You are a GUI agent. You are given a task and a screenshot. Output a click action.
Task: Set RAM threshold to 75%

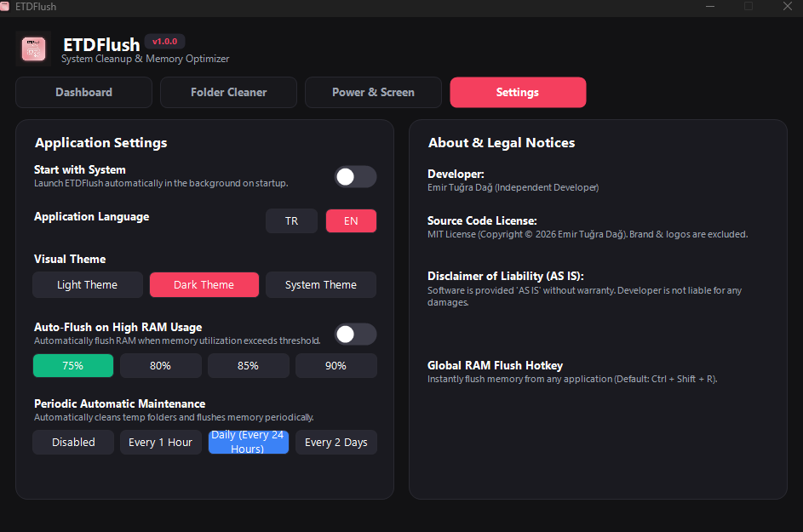[x=72, y=365]
